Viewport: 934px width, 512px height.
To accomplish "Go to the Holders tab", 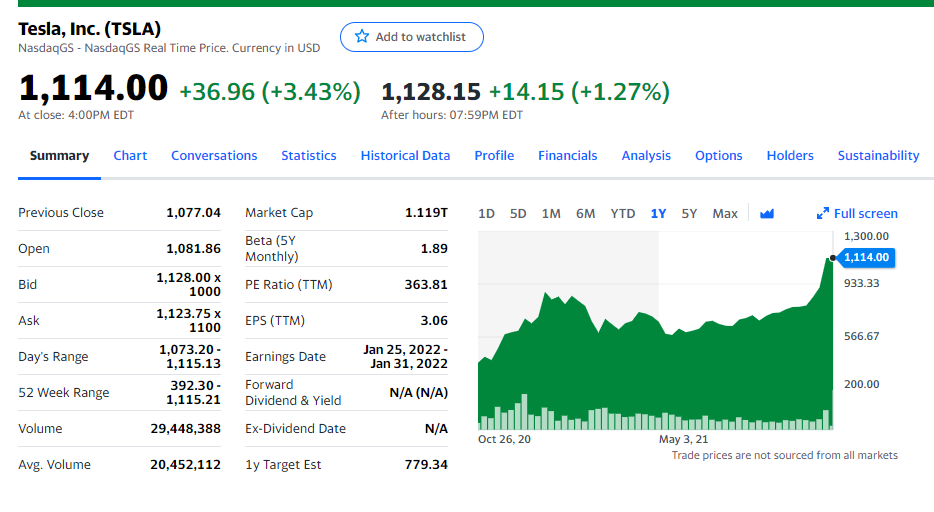I will pos(790,155).
